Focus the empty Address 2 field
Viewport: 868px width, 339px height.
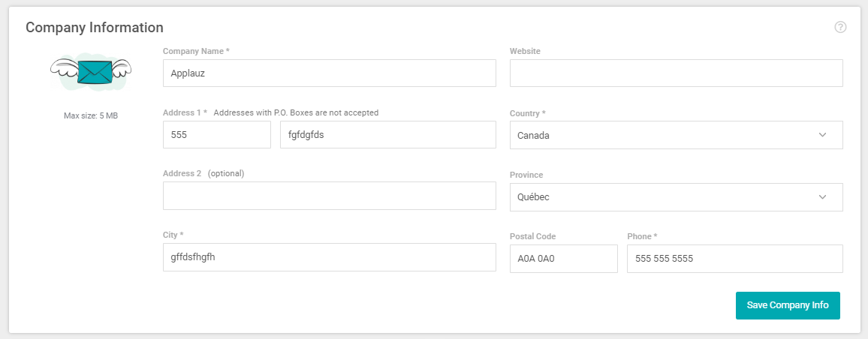329,196
